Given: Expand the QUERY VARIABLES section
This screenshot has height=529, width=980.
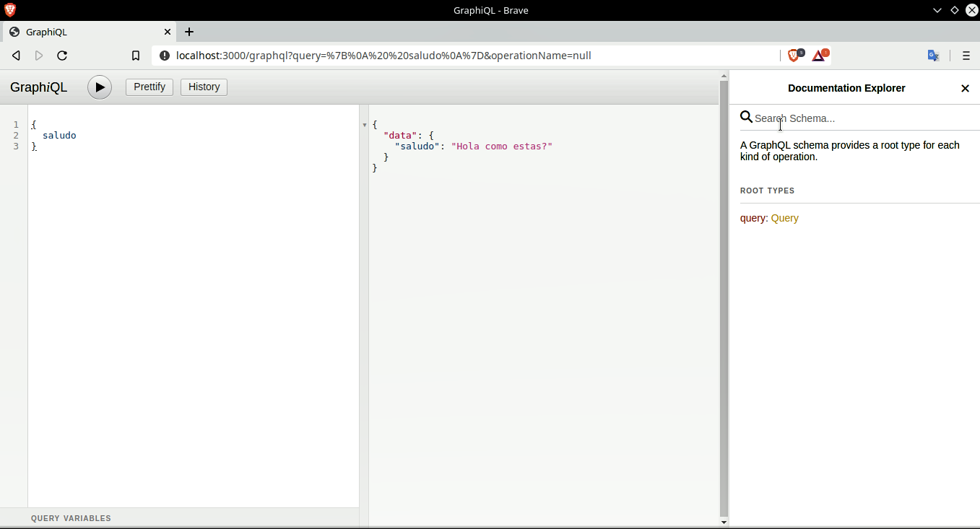Looking at the screenshot, I should tap(71, 518).
